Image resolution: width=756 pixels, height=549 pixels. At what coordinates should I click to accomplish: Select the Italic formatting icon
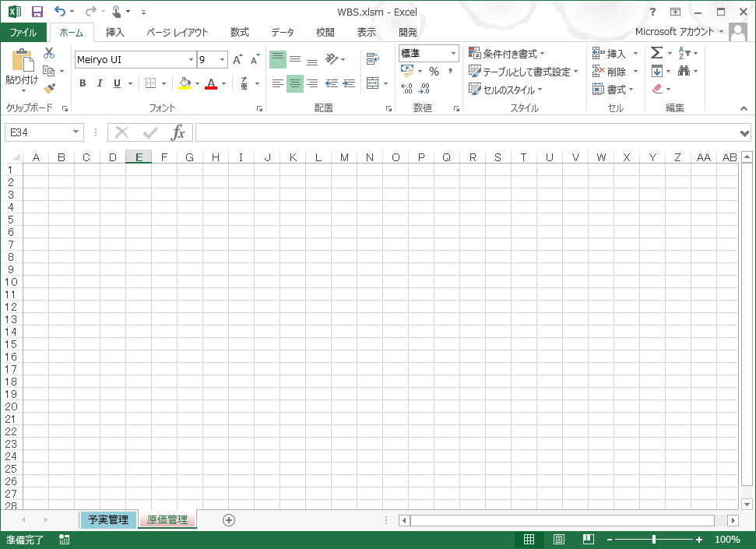(99, 83)
